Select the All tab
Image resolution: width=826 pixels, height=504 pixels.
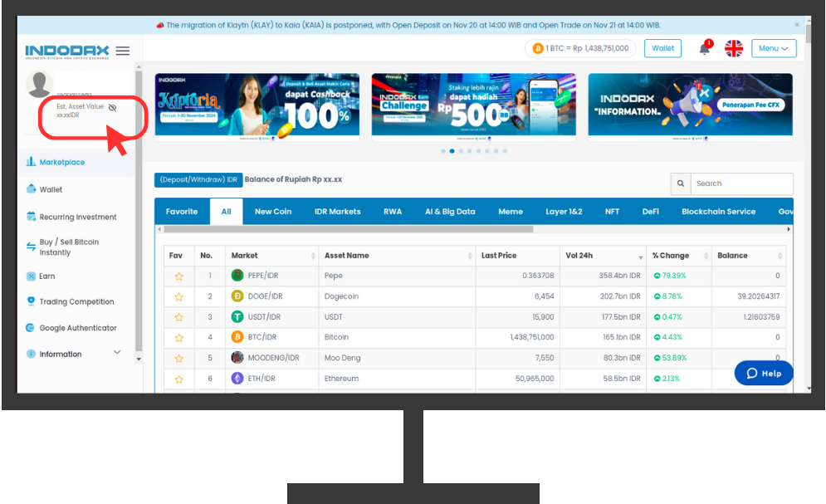pyautogui.click(x=226, y=212)
